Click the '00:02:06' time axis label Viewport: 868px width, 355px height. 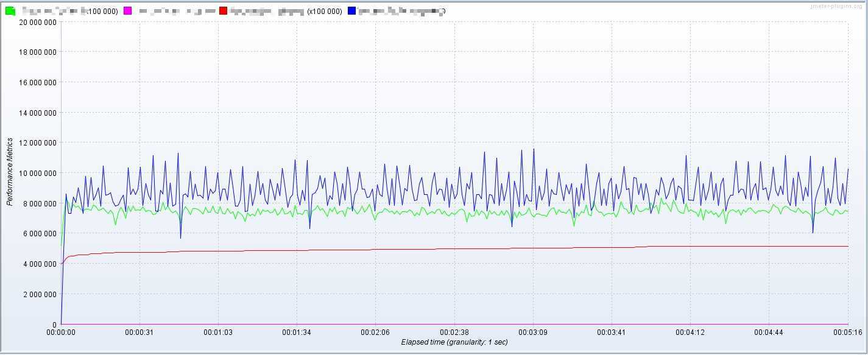[x=376, y=333]
